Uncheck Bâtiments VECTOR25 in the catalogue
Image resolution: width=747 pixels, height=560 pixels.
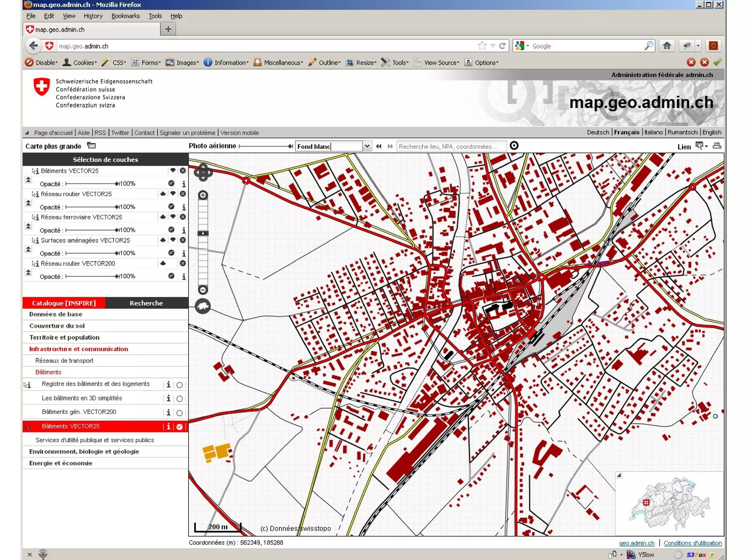click(x=179, y=427)
